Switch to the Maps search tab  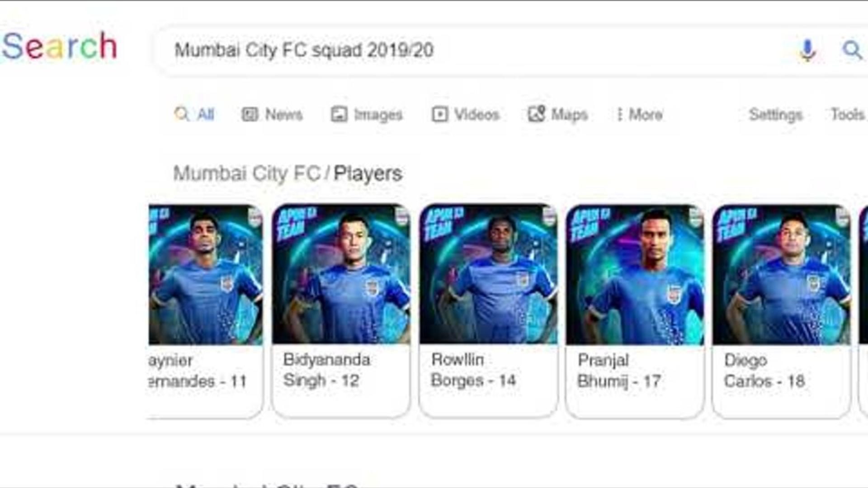click(x=558, y=114)
